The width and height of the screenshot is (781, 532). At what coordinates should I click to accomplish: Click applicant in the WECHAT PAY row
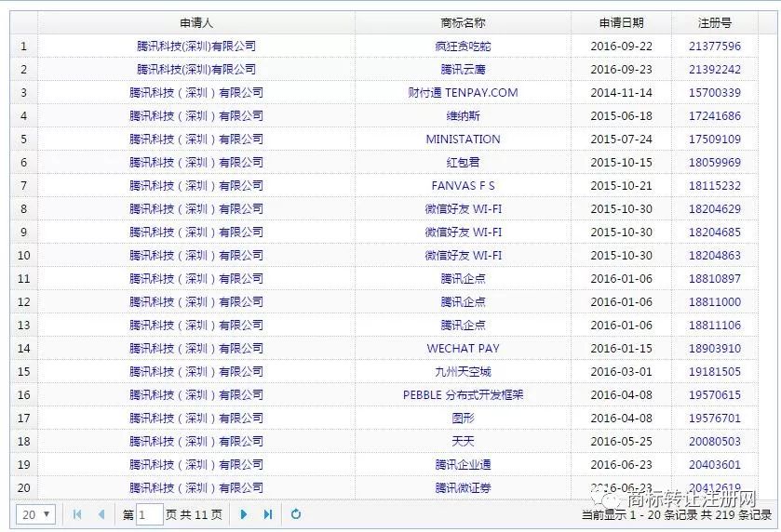[x=196, y=349]
